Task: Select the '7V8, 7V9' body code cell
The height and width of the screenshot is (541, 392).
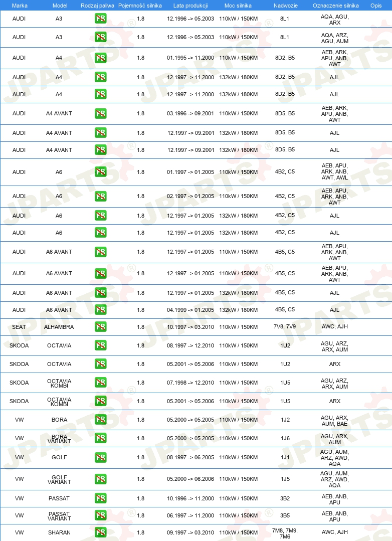Action: 285,326
